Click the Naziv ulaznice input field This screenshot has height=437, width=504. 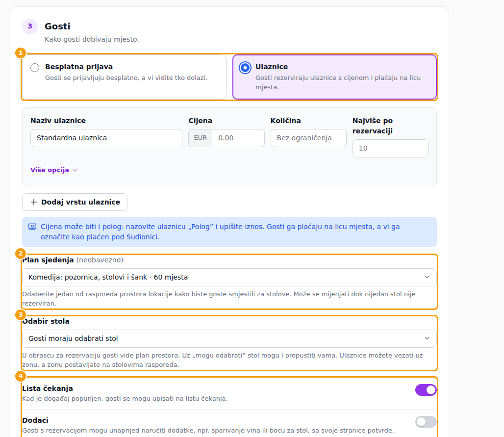[106, 138]
